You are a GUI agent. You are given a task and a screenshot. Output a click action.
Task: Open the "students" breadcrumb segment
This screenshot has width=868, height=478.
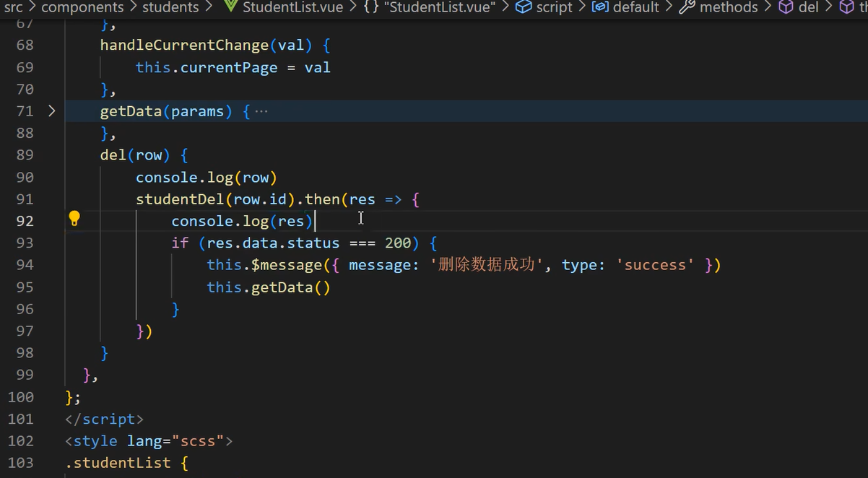170,7
